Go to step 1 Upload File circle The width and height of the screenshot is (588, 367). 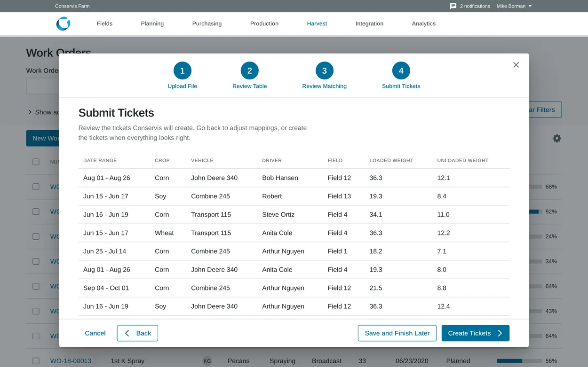click(183, 71)
